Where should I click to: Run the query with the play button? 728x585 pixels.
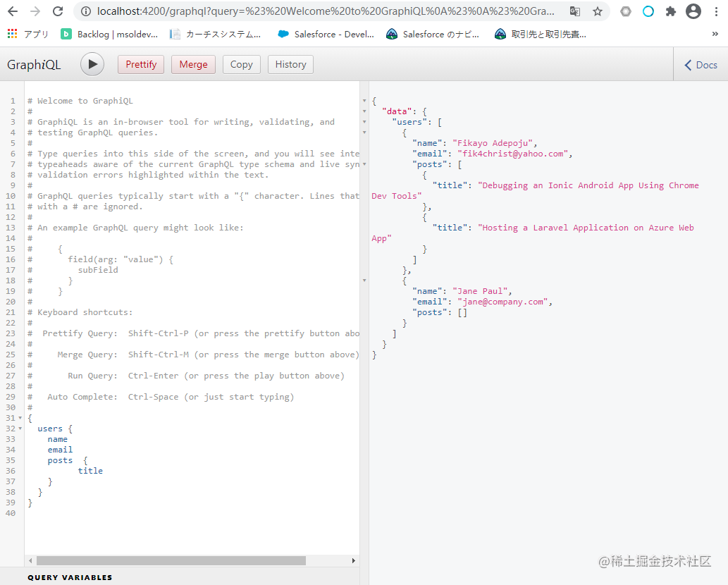92,64
